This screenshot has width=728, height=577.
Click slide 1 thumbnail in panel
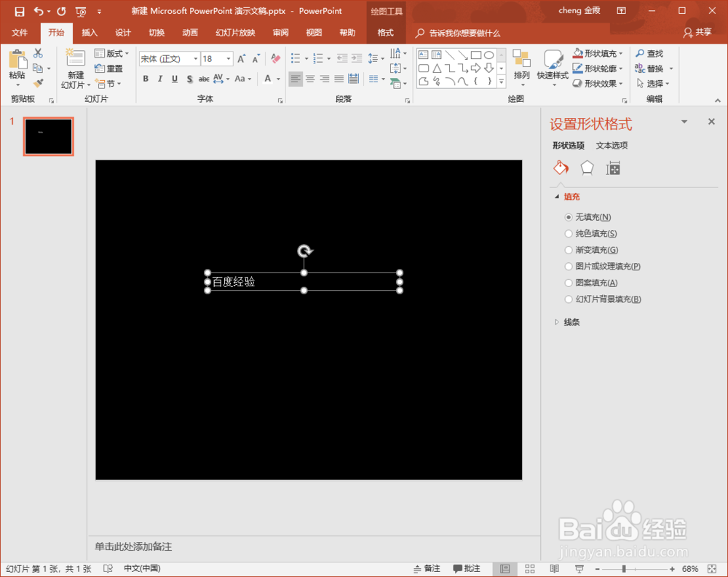48,136
